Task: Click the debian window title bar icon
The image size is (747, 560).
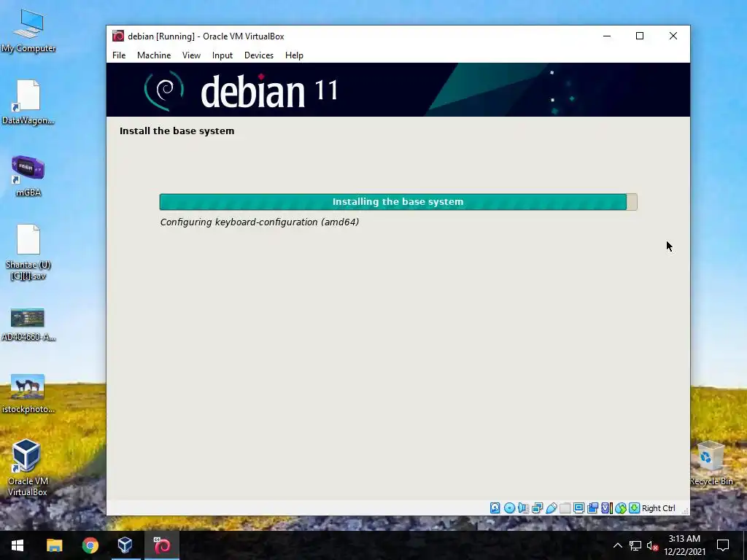Action: click(x=118, y=36)
